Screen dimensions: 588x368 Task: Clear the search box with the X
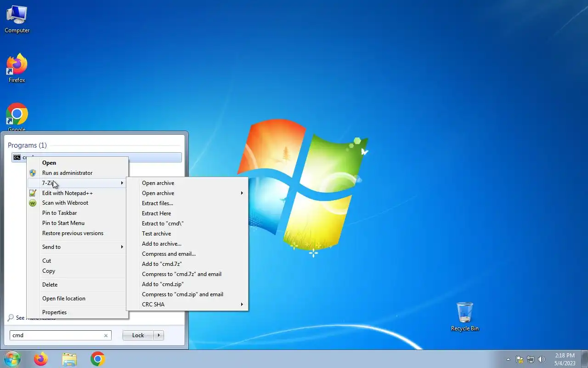point(106,335)
